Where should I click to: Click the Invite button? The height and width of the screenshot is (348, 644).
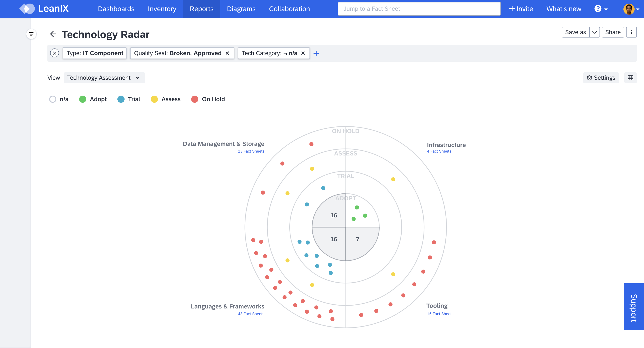[521, 9]
